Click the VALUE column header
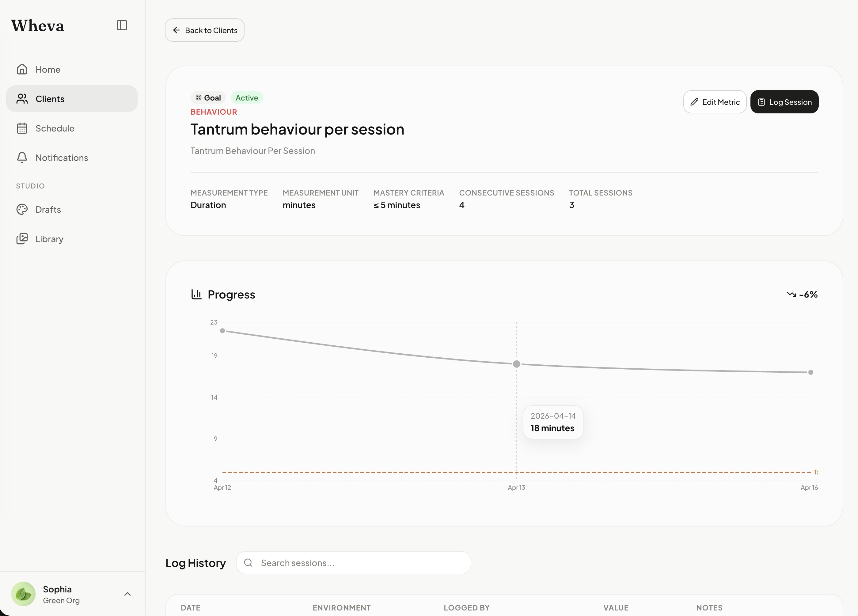This screenshot has height=616, width=858. (x=616, y=608)
